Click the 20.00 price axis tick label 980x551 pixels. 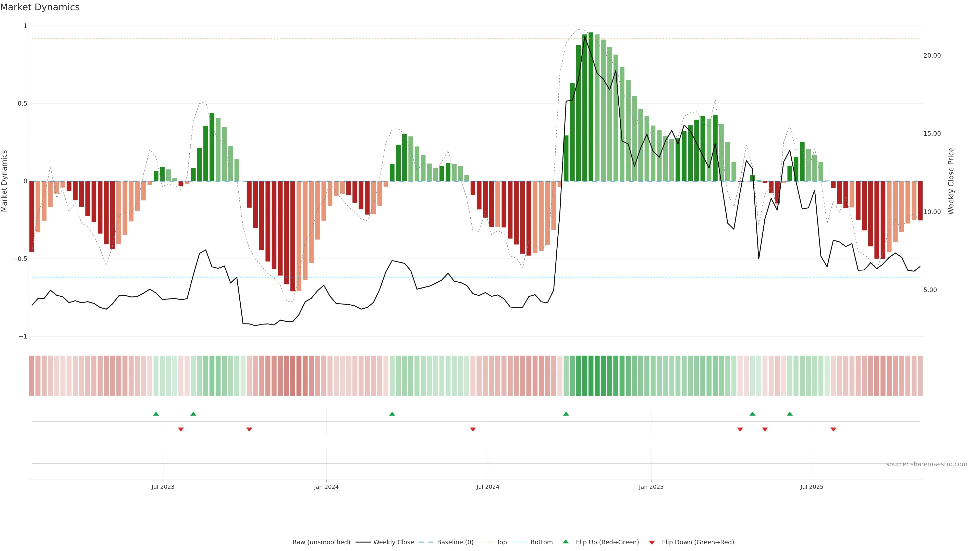(x=932, y=56)
